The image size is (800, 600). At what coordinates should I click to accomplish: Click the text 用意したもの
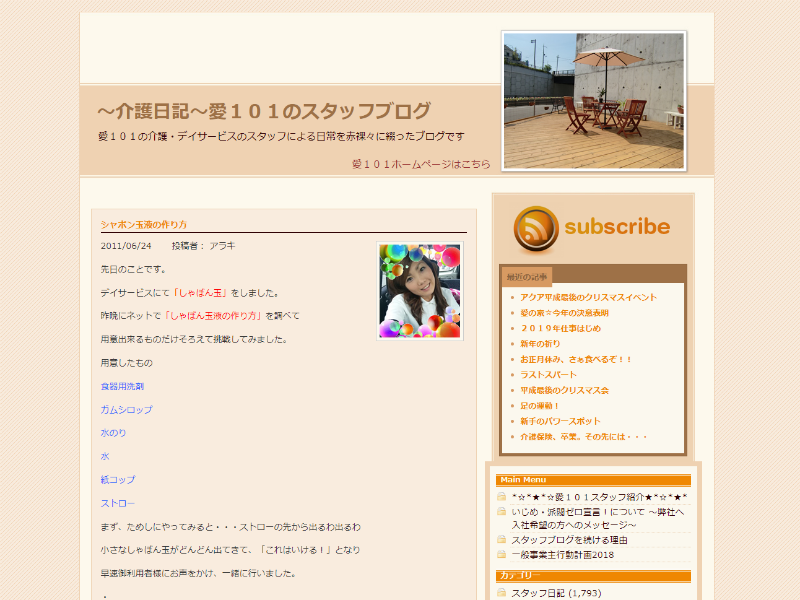click(x=127, y=363)
